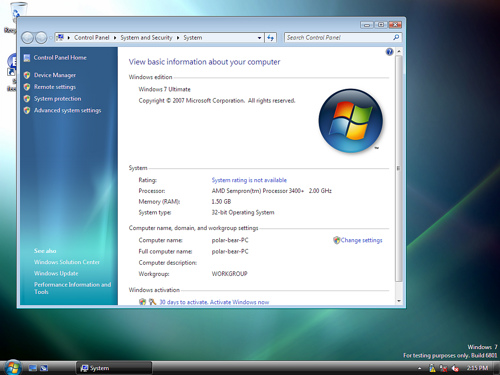This screenshot has height=375, width=500.
Task: Click shield icon beside Advanced system settings
Action: (27, 110)
